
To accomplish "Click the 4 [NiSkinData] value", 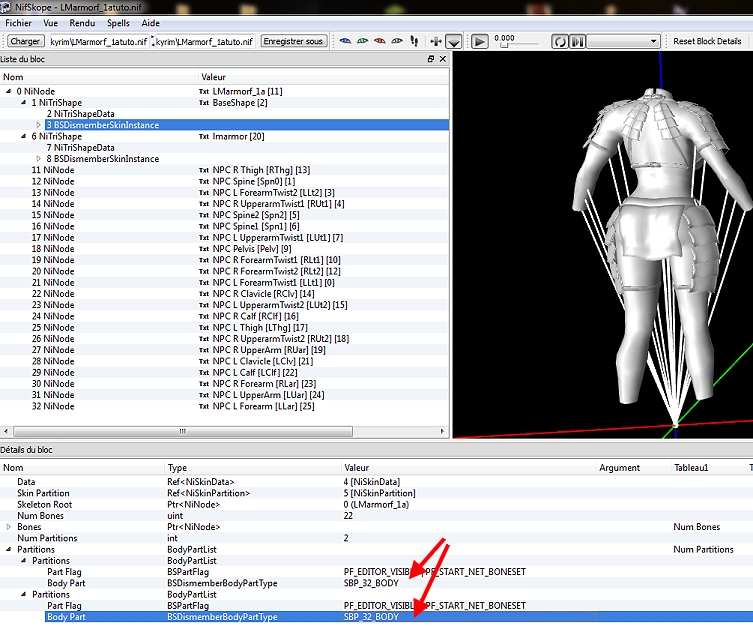I will pyautogui.click(x=372, y=482).
